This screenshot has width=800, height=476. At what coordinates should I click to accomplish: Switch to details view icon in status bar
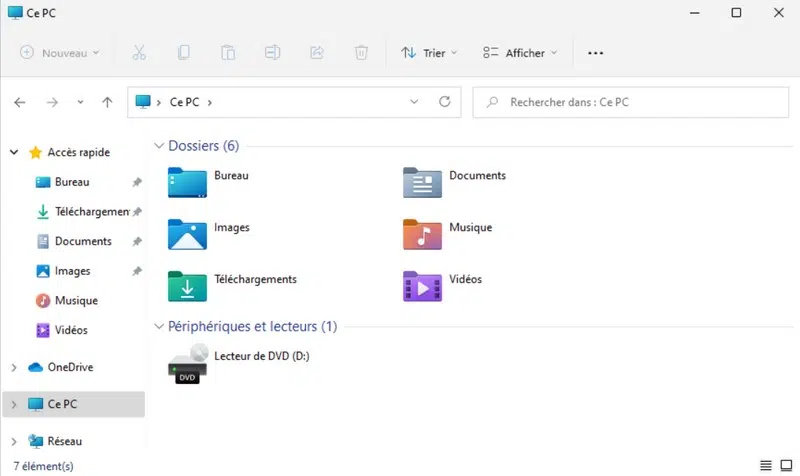click(x=766, y=465)
